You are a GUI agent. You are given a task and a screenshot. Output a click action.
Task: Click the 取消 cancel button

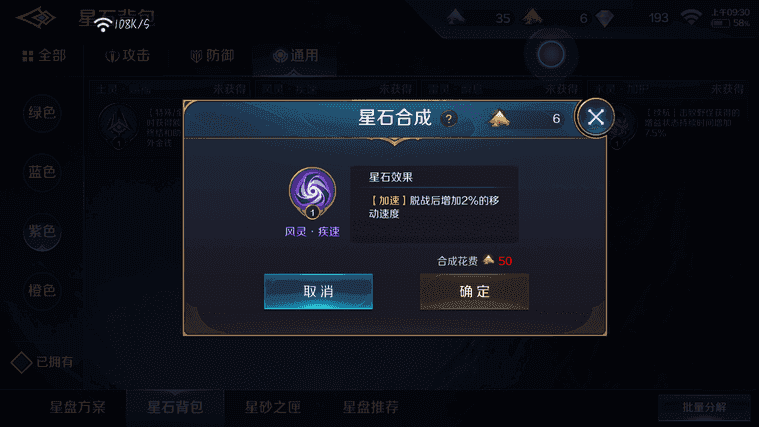(x=318, y=291)
